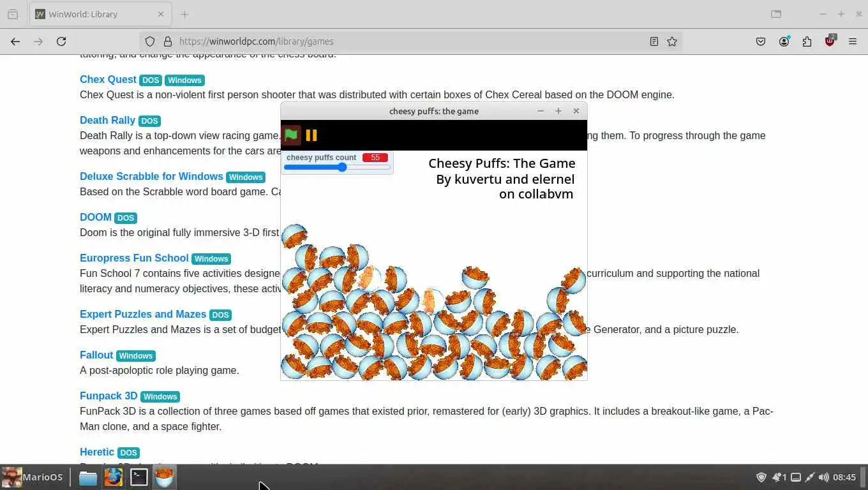Adjust the cheesy puffs count slider
Viewport: 868px width, 490px height.
[x=337, y=167]
